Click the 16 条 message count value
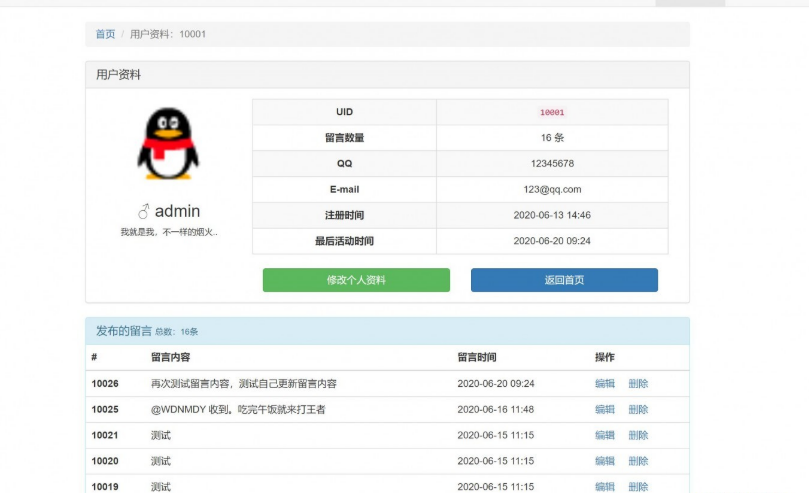809x493 pixels. pyautogui.click(x=552, y=138)
